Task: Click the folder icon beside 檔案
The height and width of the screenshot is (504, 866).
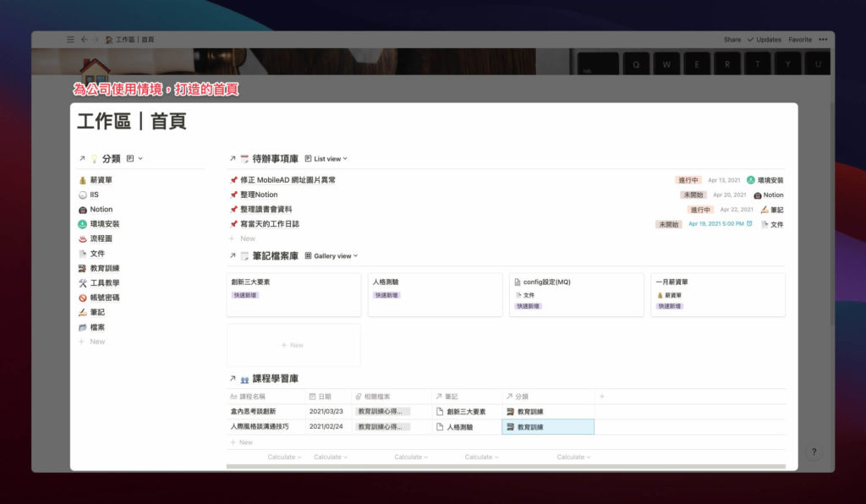Action: click(82, 327)
